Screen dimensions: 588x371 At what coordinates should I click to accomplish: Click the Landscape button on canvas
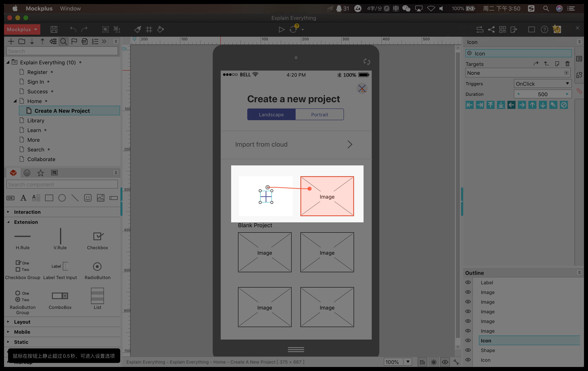(x=271, y=115)
